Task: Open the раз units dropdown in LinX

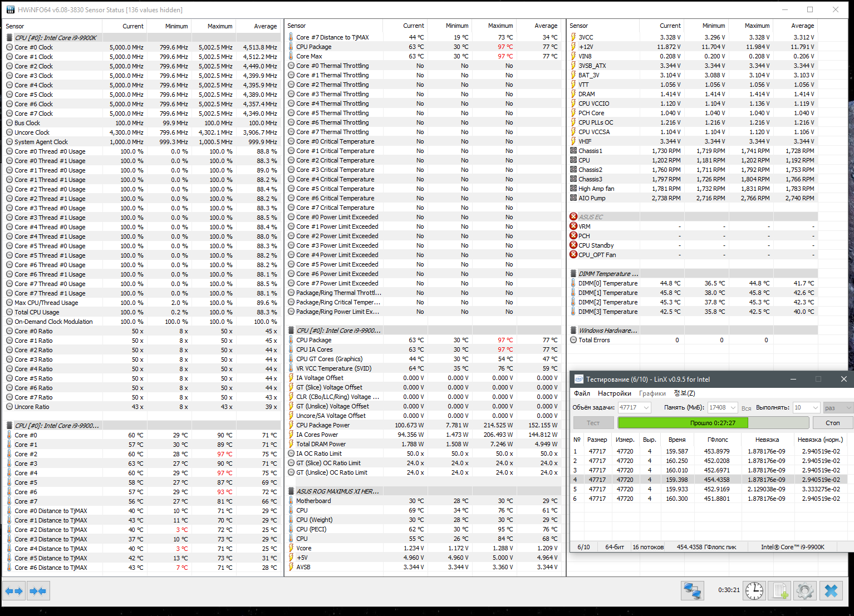Action: [x=838, y=407]
